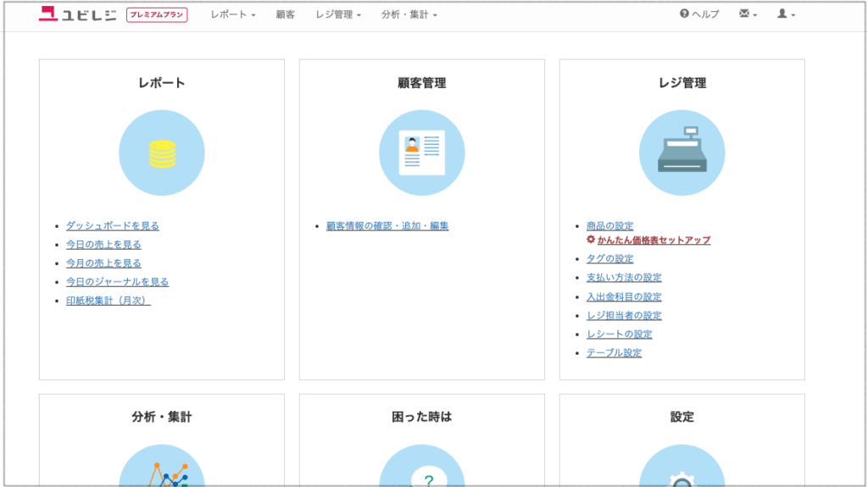
Task: Click the 顧客管理 card heading
Action: click(x=422, y=83)
